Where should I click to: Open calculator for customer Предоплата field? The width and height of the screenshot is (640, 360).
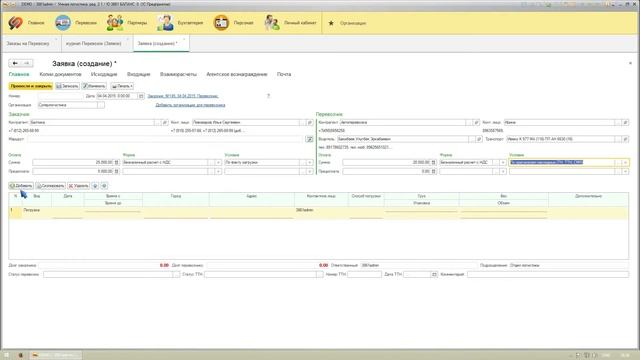[x=117, y=171]
